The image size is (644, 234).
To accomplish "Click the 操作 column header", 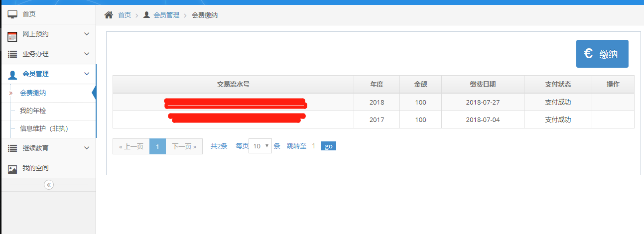I will (613, 84).
